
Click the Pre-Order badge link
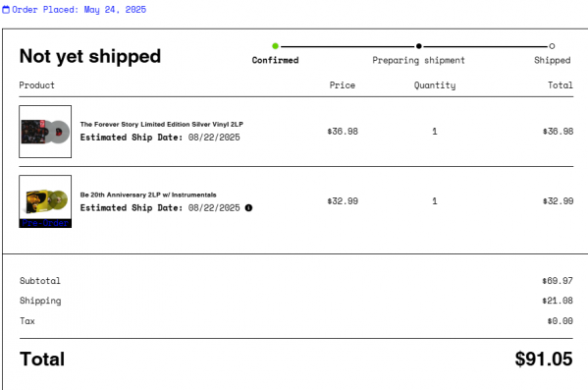click(x=45, y=223)
